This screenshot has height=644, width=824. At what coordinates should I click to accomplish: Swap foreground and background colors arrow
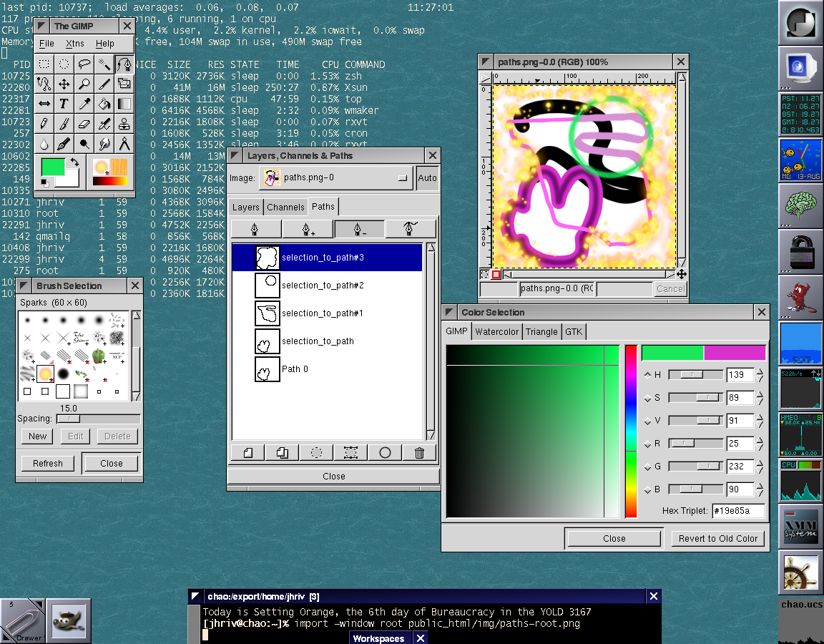pos(74,163)
